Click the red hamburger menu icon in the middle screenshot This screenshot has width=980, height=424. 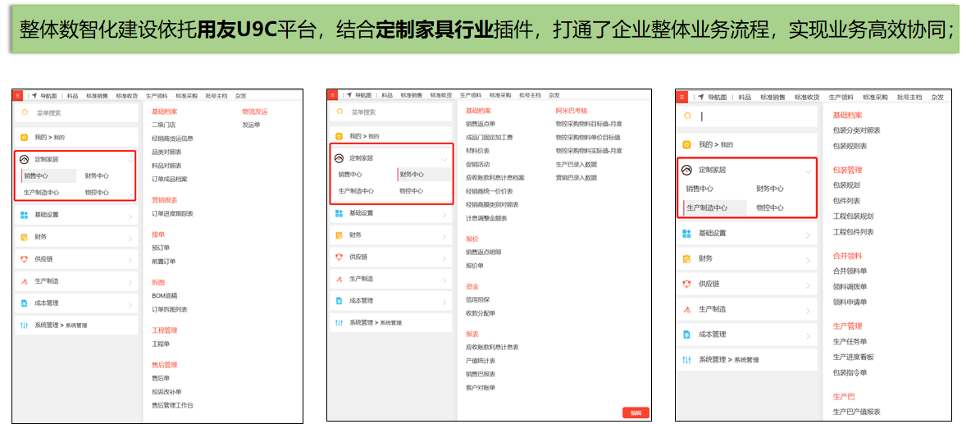pos(332,95)
